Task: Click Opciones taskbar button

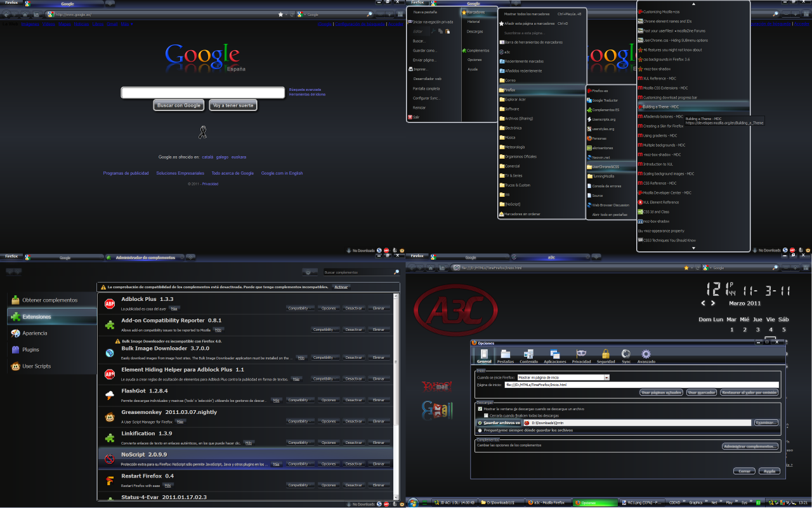Action: pos(595,502)
